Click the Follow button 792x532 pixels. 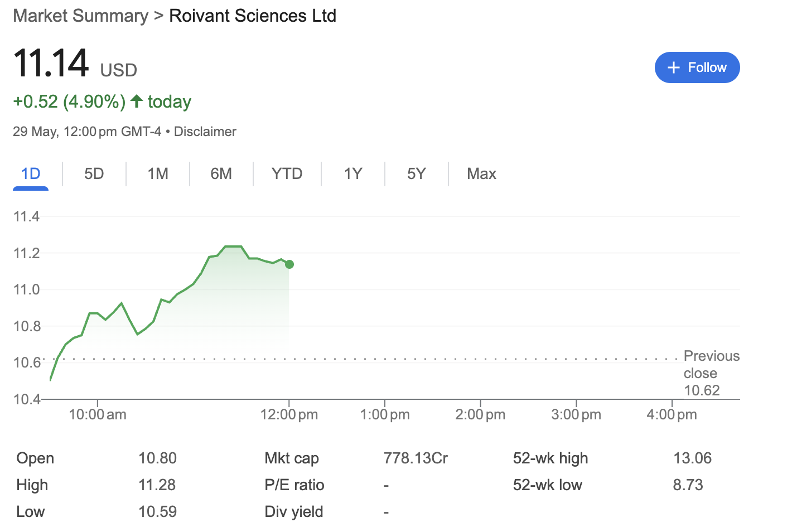[x=697, y=67]
